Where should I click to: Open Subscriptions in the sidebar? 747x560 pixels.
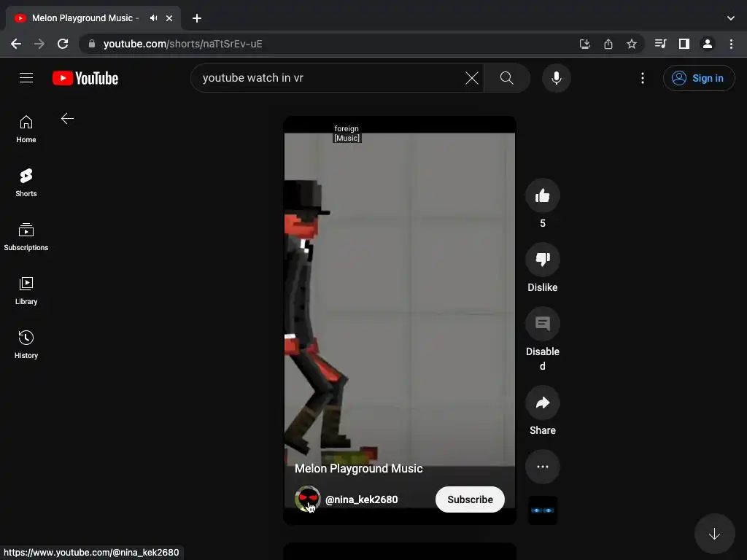26,237
